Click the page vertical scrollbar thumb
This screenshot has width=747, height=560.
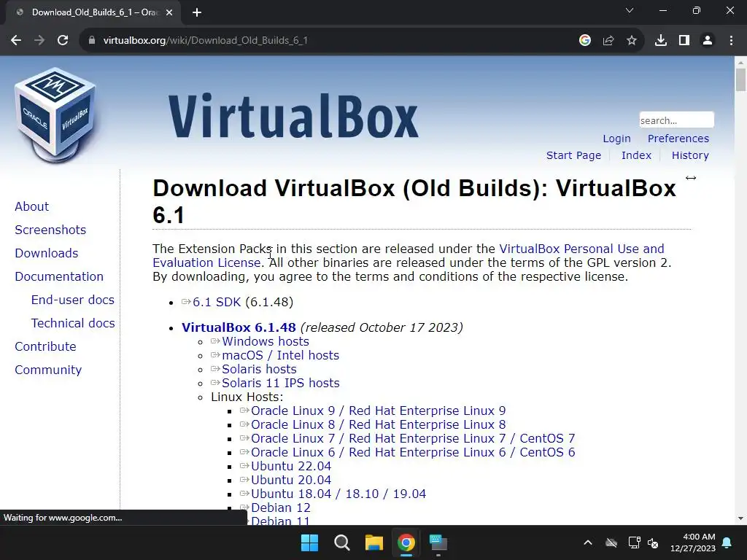coord(740,79)
